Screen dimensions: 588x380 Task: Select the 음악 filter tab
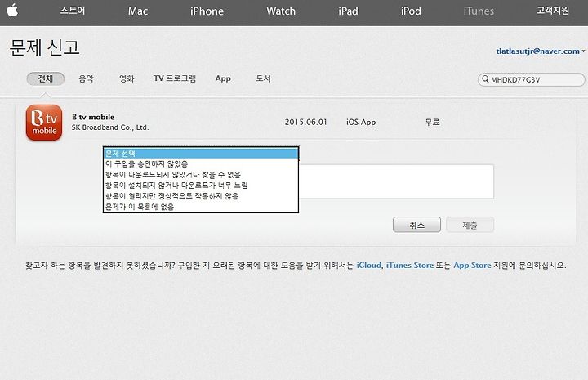[x=86, y=78]
